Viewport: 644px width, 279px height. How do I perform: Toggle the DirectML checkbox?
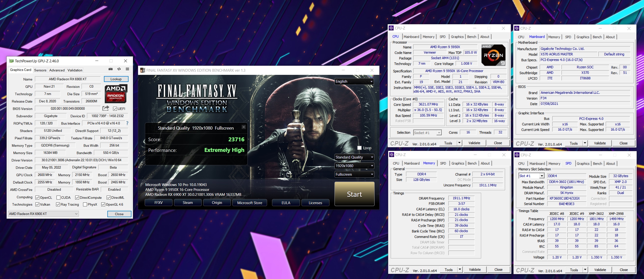pos(109,198)
